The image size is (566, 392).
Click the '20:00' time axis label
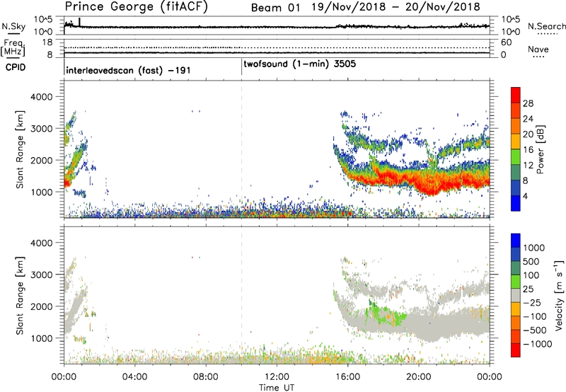(x=419, y=377)
